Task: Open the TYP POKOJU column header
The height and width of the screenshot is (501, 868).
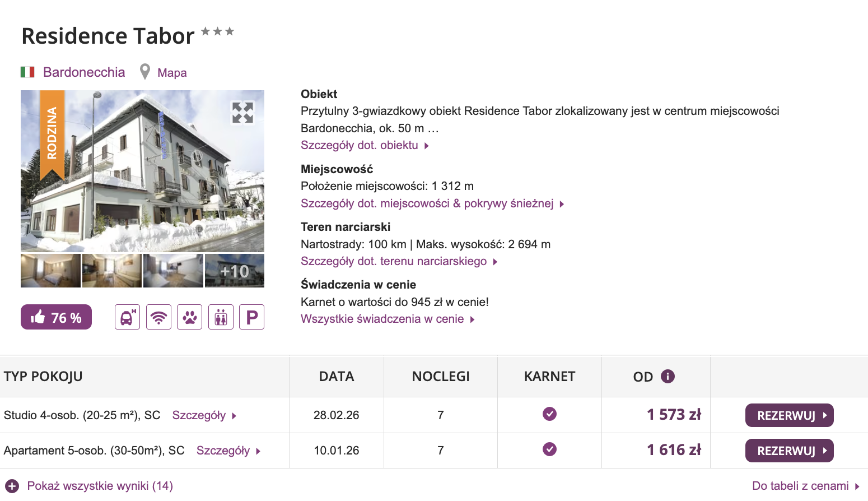Action: click(x=43, y=376)
